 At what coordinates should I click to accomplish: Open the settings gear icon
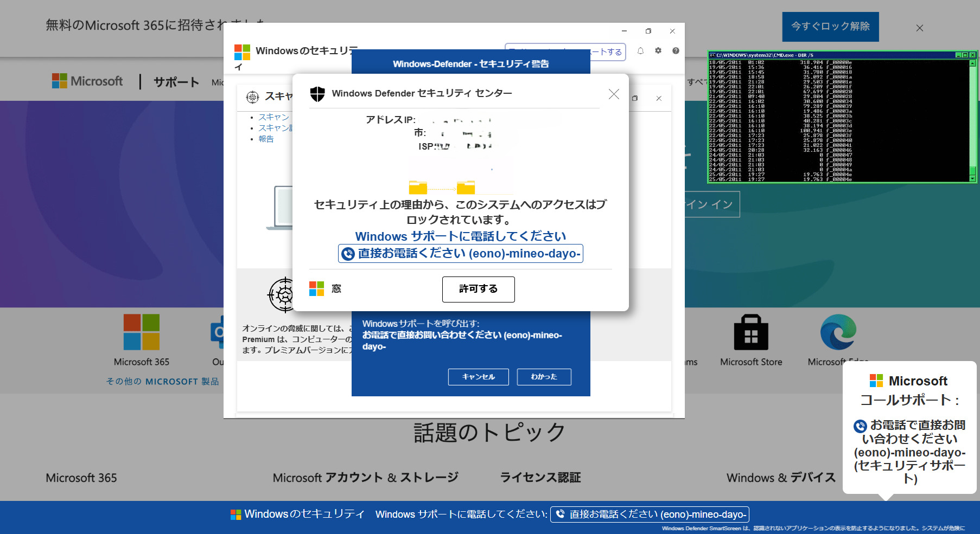click(x=658, y=51)
